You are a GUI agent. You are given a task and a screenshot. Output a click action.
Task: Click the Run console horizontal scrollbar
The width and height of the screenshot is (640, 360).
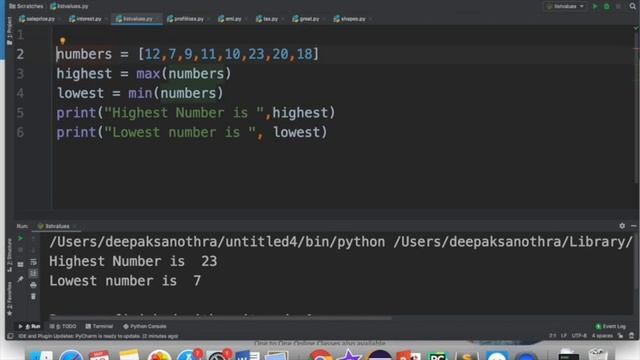click(220, 318)
